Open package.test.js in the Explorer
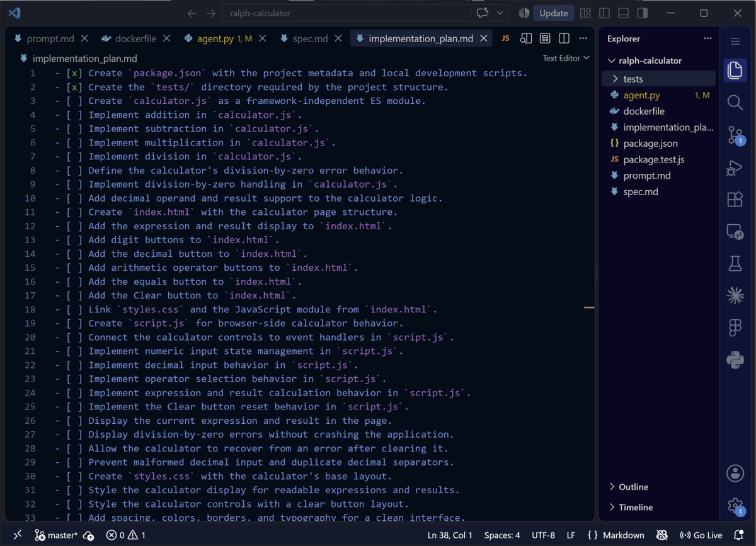756x546 pixels. click(658, 160)
